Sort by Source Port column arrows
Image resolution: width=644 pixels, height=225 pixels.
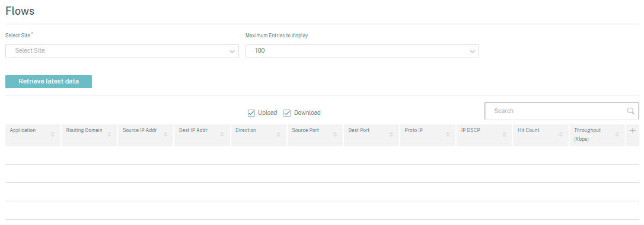pos(334,134)
